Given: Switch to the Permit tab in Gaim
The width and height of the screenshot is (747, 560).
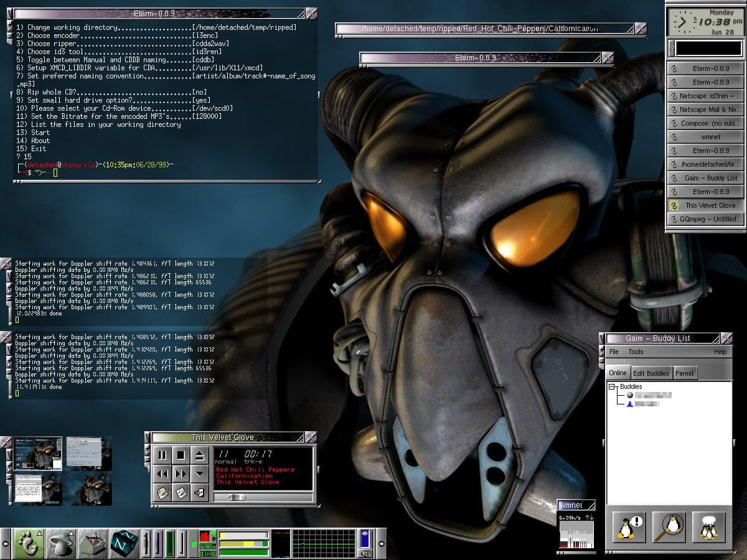Looking at the screenshot, I should coord(685,373).
